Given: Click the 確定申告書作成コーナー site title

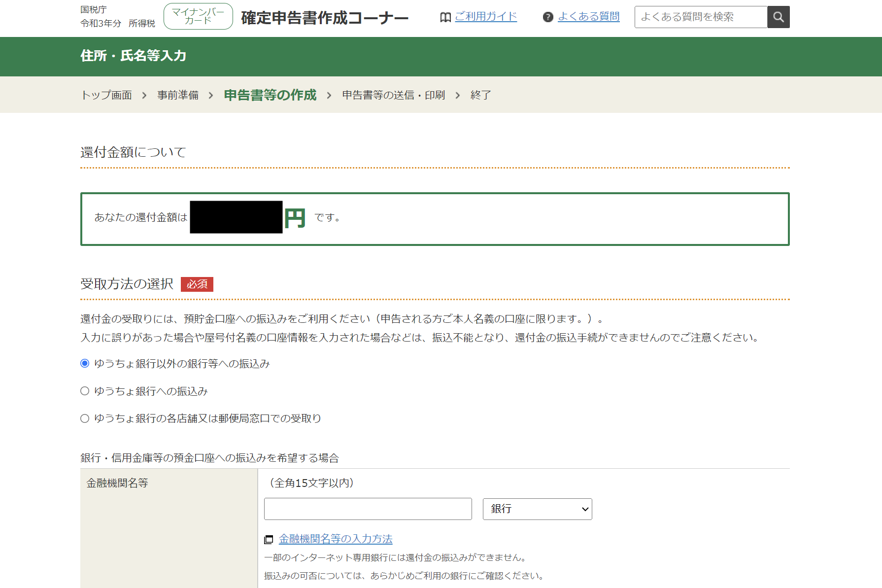Looking at the screenshot, I should (x=325, y=18).
